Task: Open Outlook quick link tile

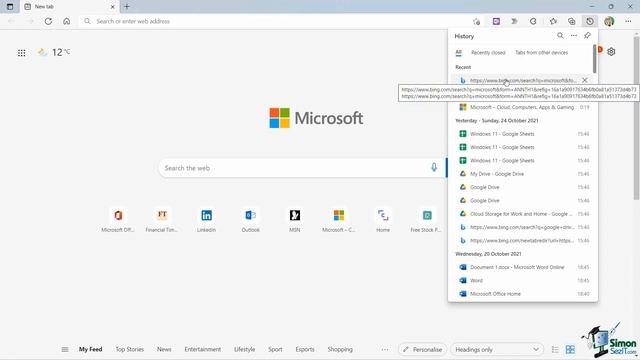Action: pyautogui.click(x=250, y=220)
